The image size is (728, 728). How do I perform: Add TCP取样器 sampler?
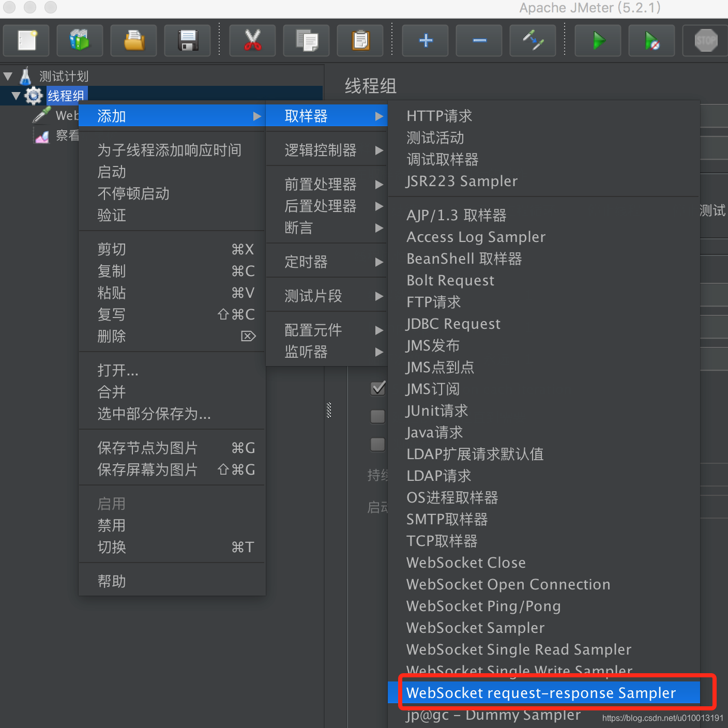(x=544, y=541)
